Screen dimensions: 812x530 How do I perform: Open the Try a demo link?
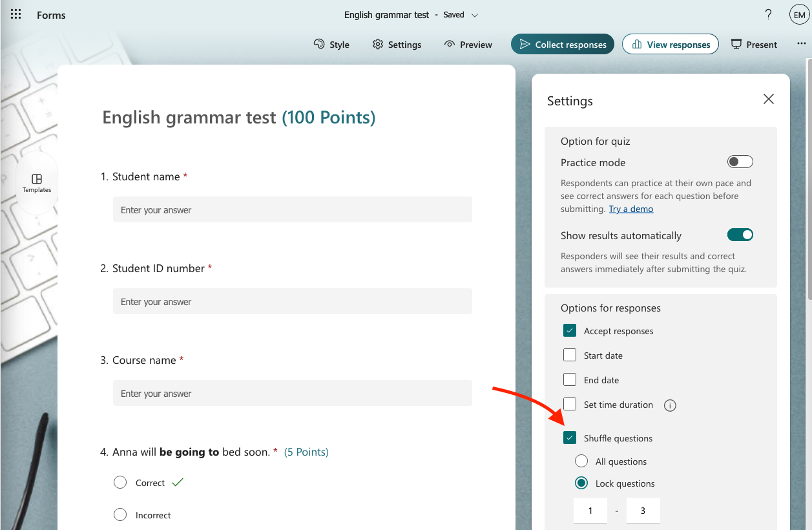pyautogui.click(x=630, y=209)
